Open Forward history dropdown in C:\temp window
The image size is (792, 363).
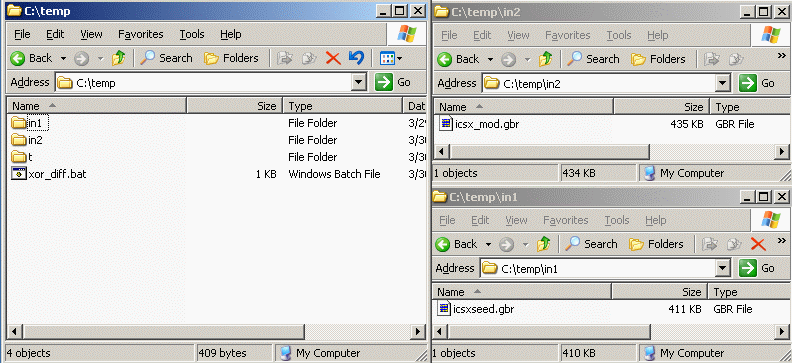click(100, 59)
